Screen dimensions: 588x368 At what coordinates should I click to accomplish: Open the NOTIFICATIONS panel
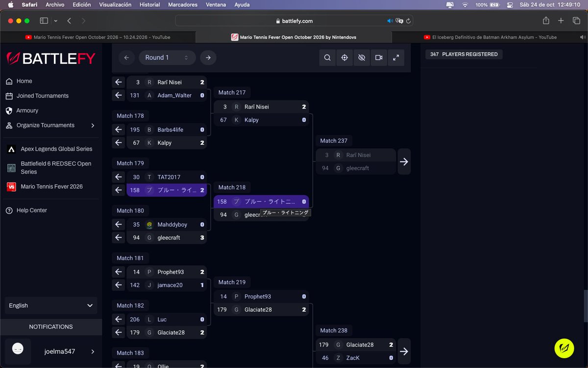(51, 327)
